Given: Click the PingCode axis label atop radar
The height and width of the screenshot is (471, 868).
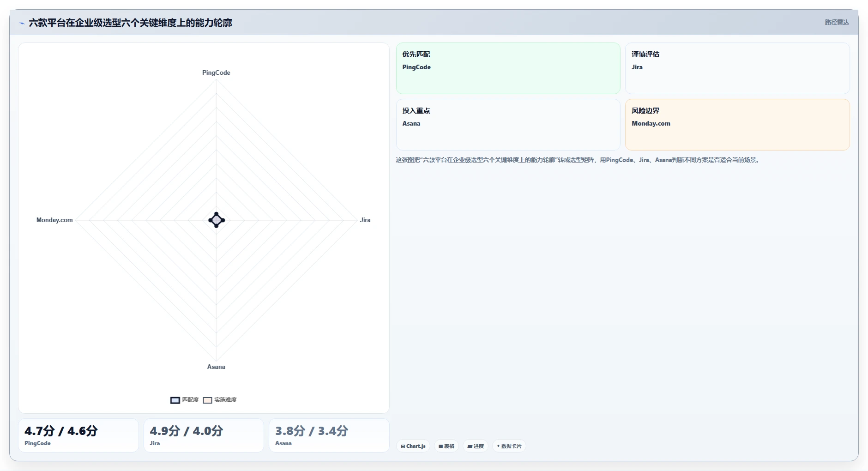Looking at the screenshot, I should [216, 72].
